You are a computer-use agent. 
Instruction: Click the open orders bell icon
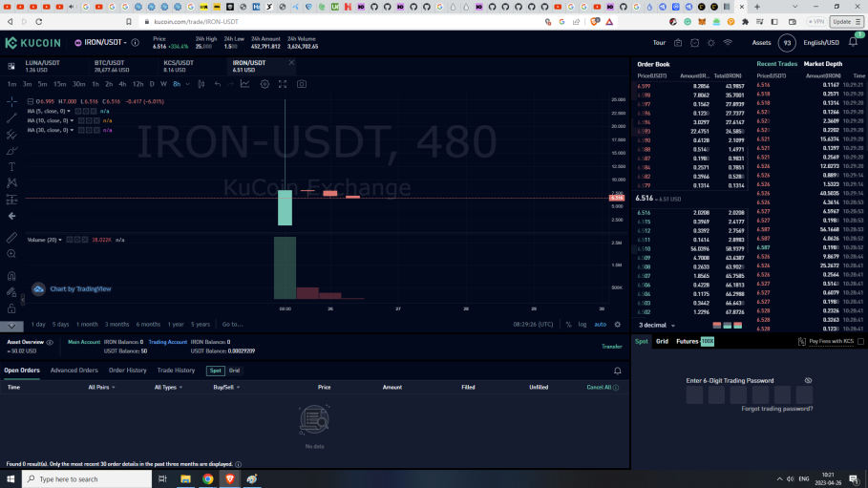617,371
